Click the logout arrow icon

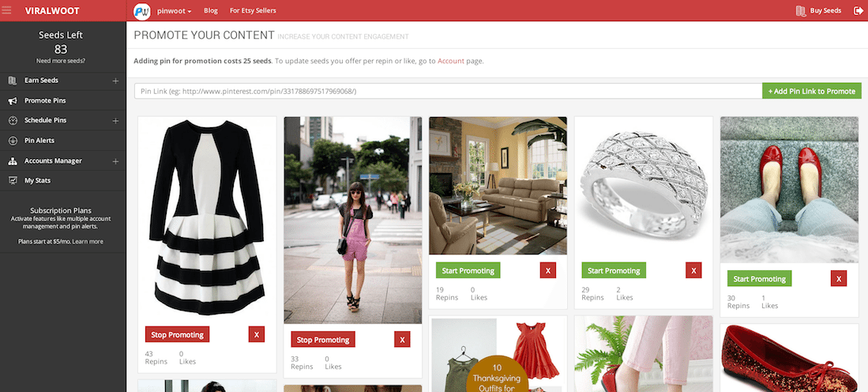click(x=858, y=10)
